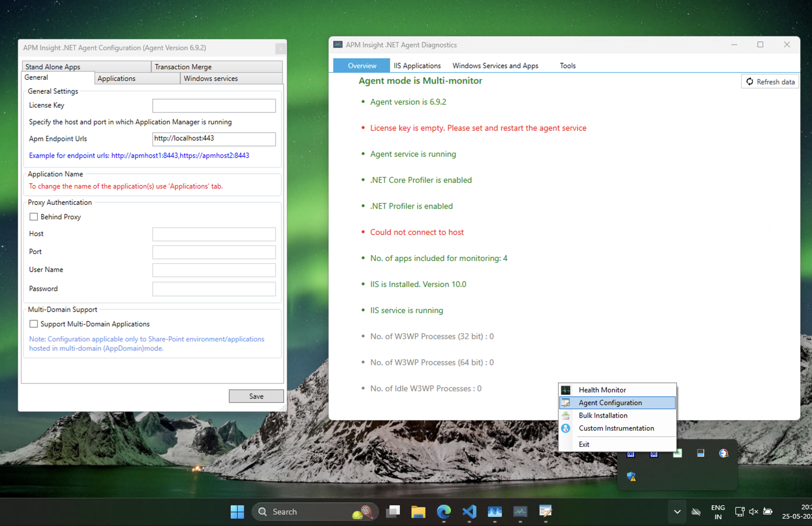Open the IIS Applications tab
Screen dimensions: 812x526
click(x=417, y=66)
